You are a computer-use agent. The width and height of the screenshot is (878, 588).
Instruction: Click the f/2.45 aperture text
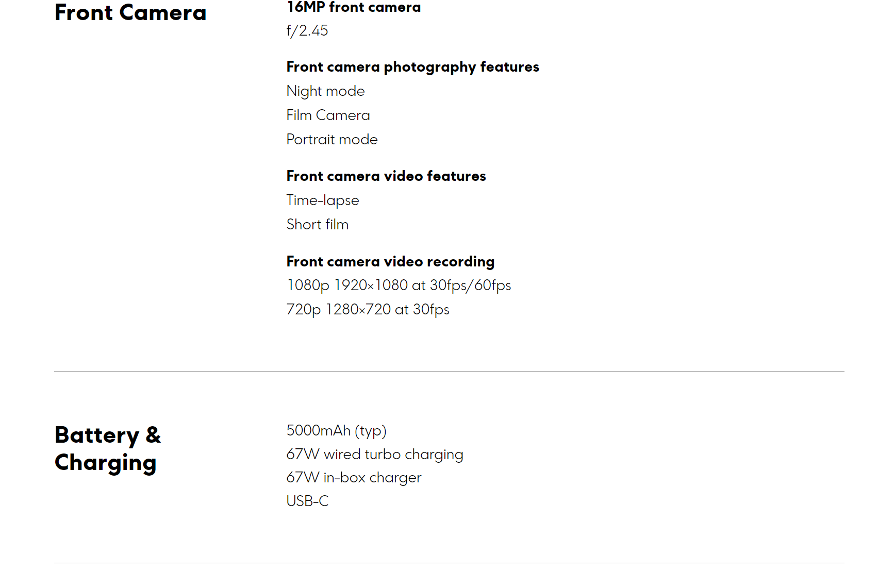pyautogui.click(x=307, y=31)
